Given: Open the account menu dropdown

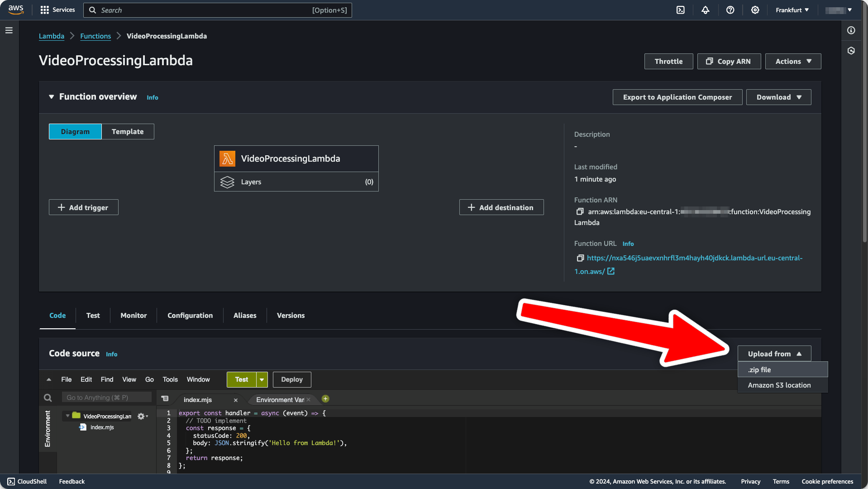Looking at the screenshot, I should (839, 10).
